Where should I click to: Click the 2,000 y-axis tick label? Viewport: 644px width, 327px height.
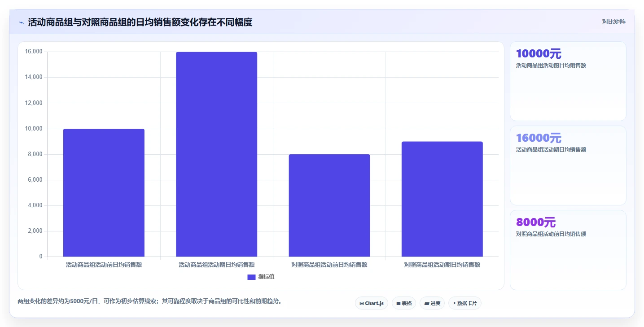[x=35, y=231]
